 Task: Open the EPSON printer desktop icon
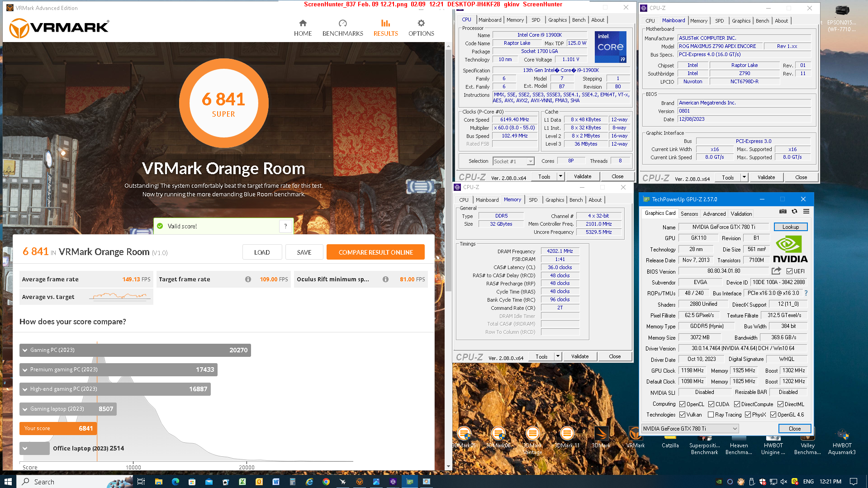(842, 18)
